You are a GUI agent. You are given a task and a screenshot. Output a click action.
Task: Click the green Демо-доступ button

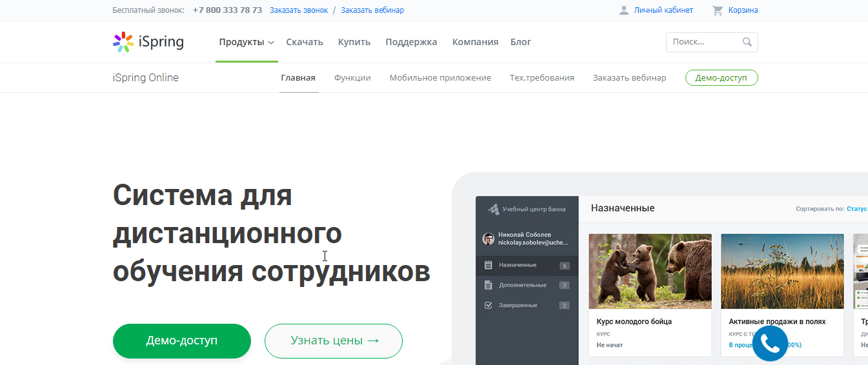(182, 341)
